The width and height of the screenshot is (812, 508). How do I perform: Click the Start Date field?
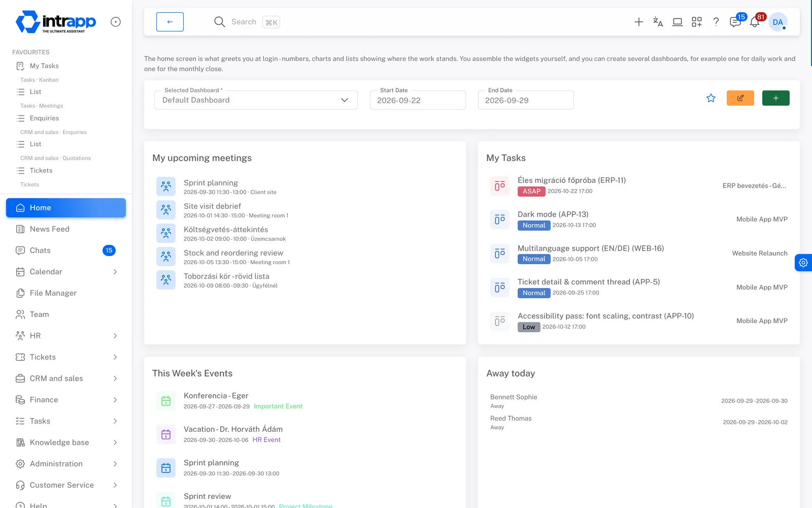point(418,100)
